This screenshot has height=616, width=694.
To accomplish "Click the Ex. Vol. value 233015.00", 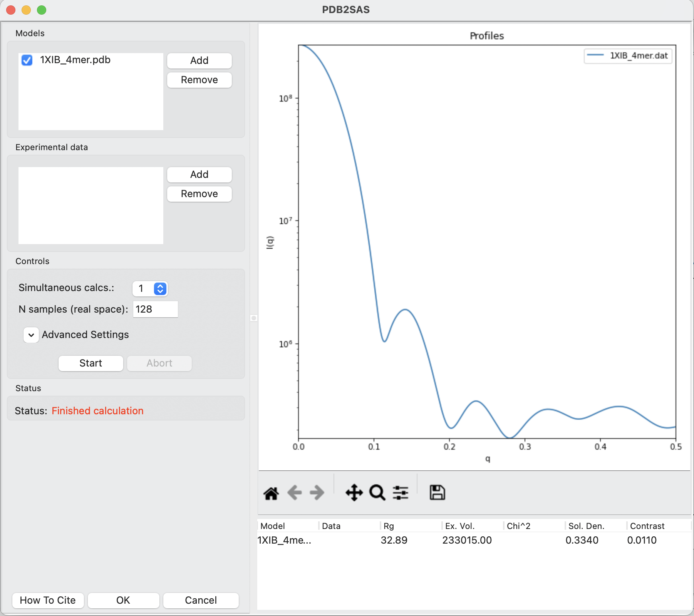I will (467, 540).
